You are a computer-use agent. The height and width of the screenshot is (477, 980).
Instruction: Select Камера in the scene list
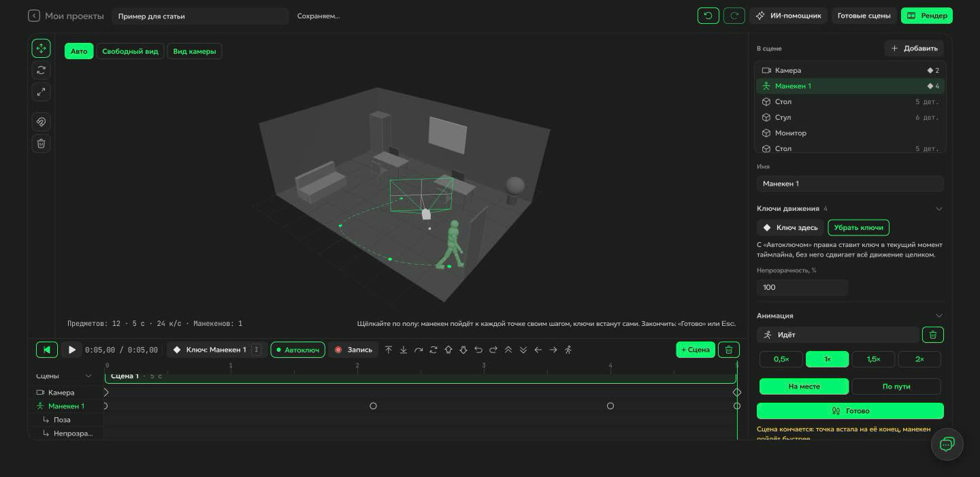pyautogui.click(x=850, y=71)
